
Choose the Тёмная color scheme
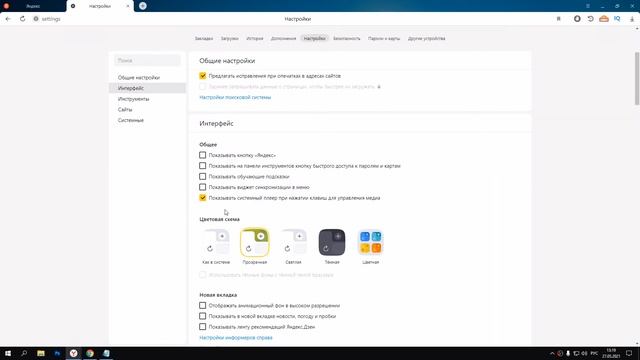pyautogui.click(x=332, y=242)
